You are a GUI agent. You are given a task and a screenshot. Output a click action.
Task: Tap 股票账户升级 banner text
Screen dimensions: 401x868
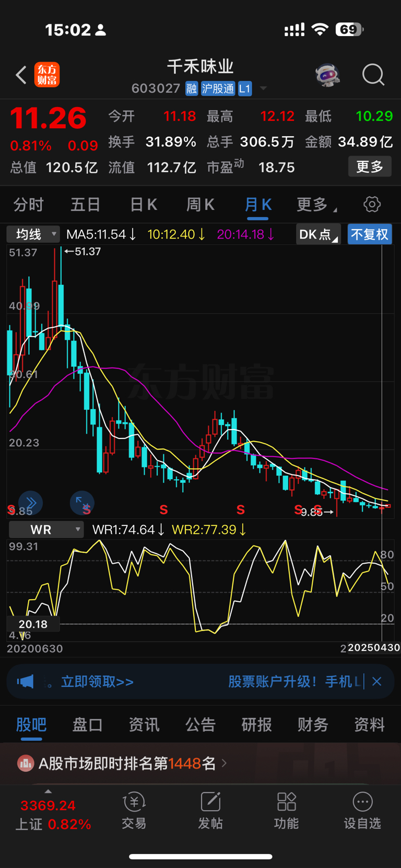(295, 682)
